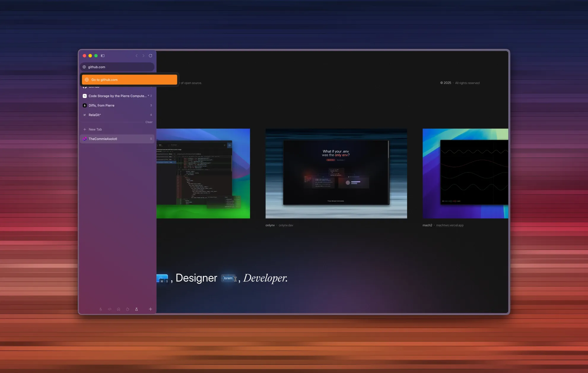Toggle the sidebar panel icon
588x373 pixels.
coord(103,56)
